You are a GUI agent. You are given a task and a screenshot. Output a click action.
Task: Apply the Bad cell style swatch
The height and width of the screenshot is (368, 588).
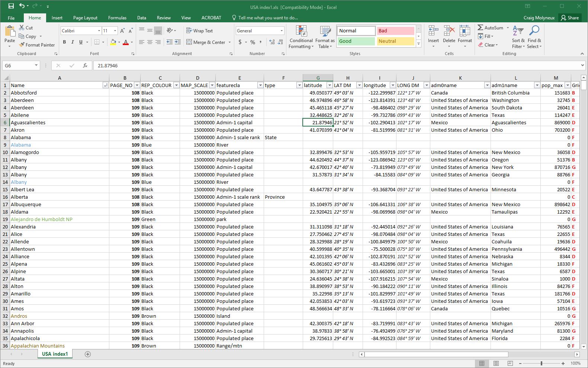pyautogui.click(x=395, y=31)
